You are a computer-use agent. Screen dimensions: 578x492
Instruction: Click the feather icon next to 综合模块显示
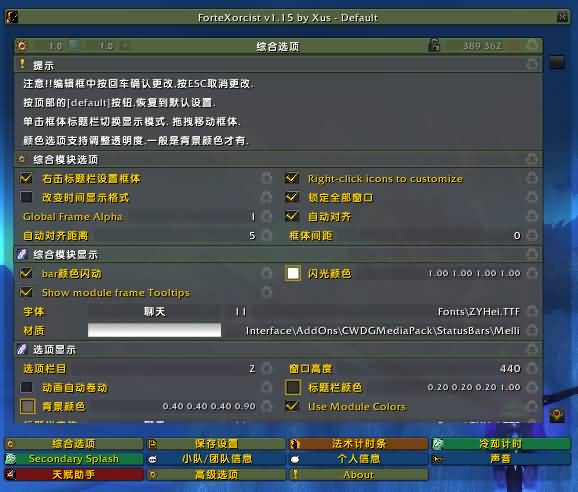point(21,254)
